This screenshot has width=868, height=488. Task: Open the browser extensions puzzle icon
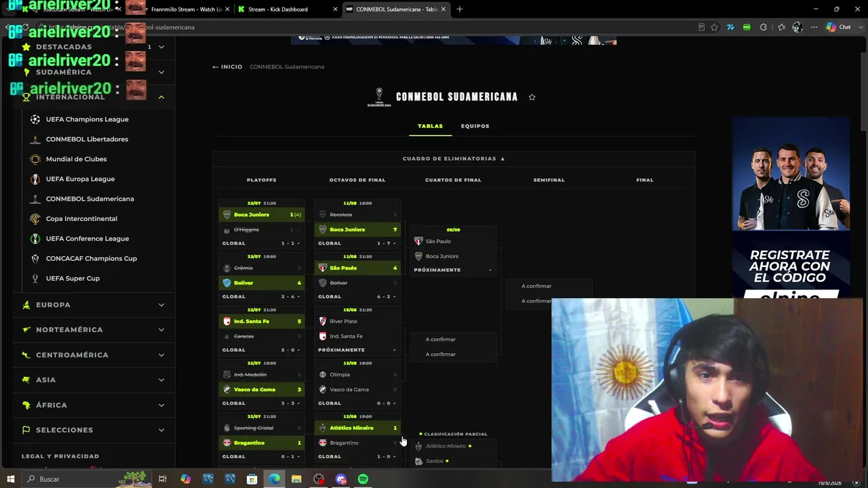click(x=764, y=27)
